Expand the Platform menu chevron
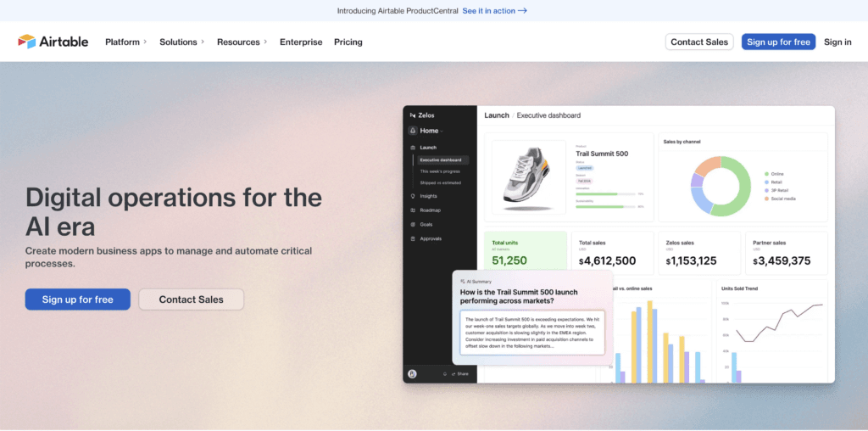 pyautogui.click(x=145, y=42)
